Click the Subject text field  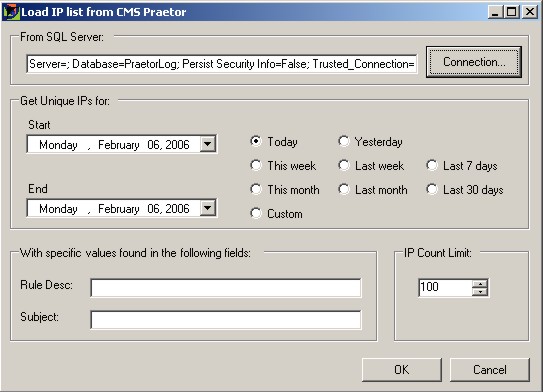tap(226, 320)
